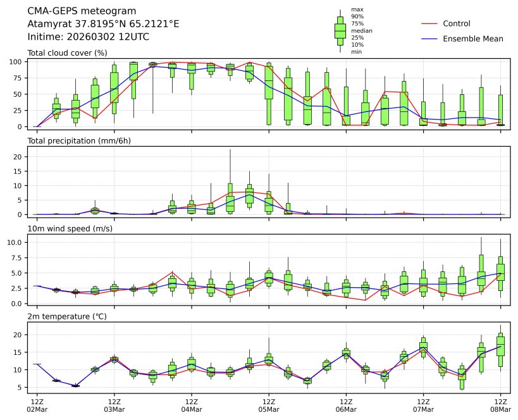Click the 12Z 05Mar time axis label
The image size is (518, 420).
pyautogui.click(x=268, y=405)
